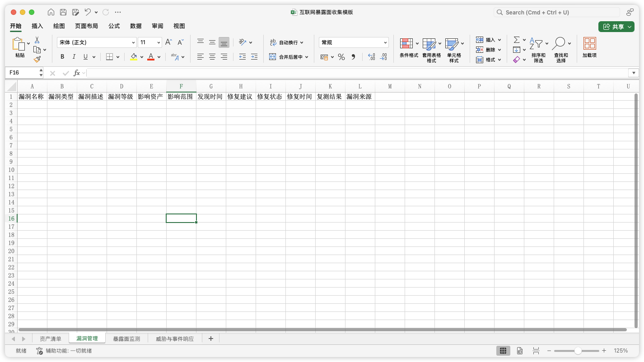
Task: Toggle wrap text (自动换行)
Action: pos(286,42)
